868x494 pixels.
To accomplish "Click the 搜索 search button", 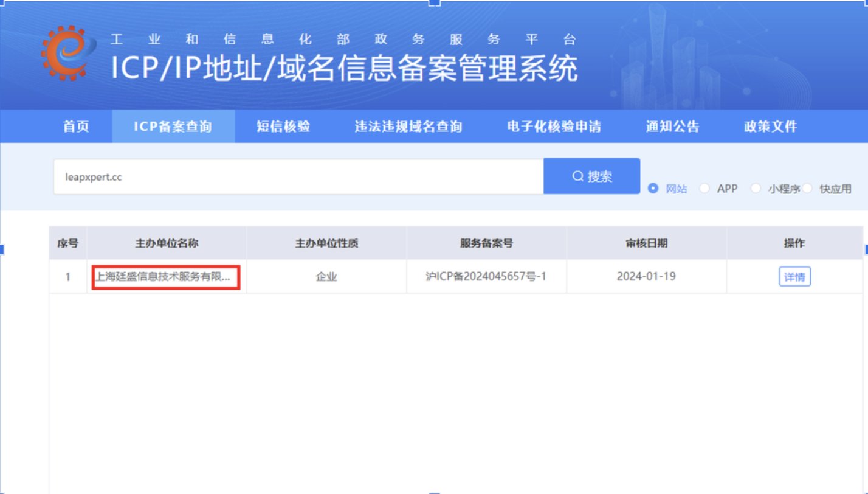I will point(591,176).
